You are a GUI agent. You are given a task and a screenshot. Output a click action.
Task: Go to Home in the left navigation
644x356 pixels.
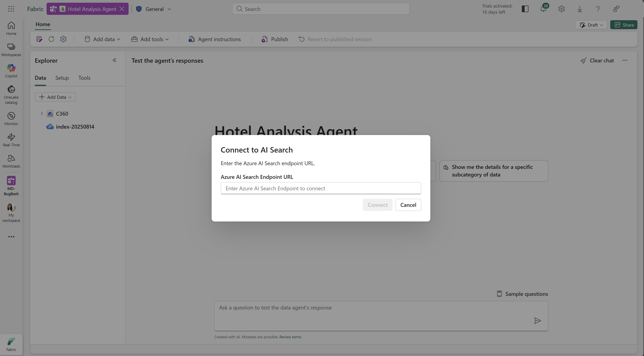click(11, 28)
